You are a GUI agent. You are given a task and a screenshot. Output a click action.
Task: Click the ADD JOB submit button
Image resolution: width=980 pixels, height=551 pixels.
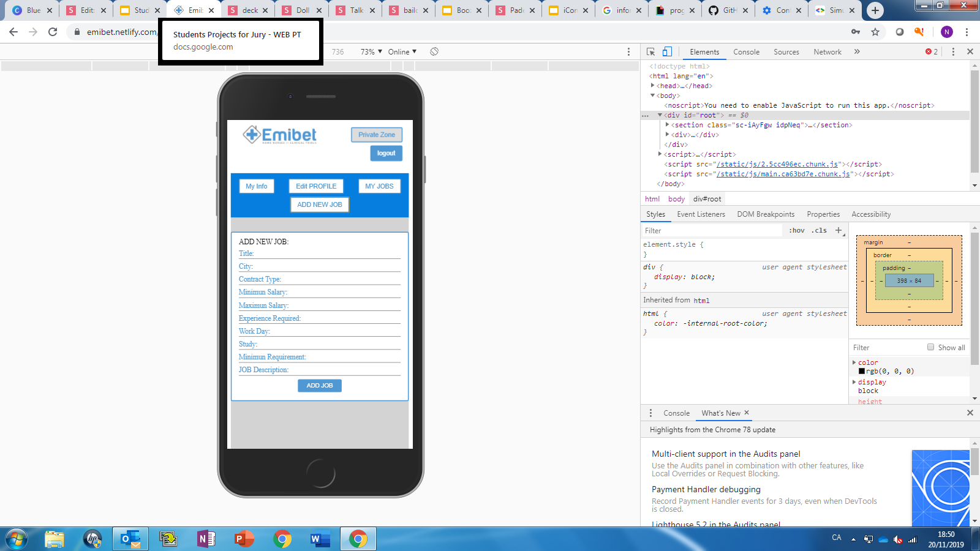(x=320, y=386)
